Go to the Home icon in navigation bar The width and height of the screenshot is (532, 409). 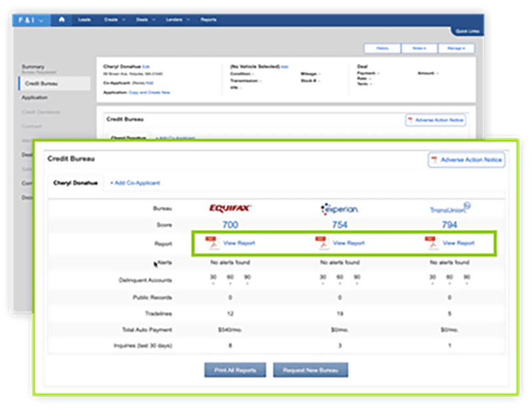point(61,20)
